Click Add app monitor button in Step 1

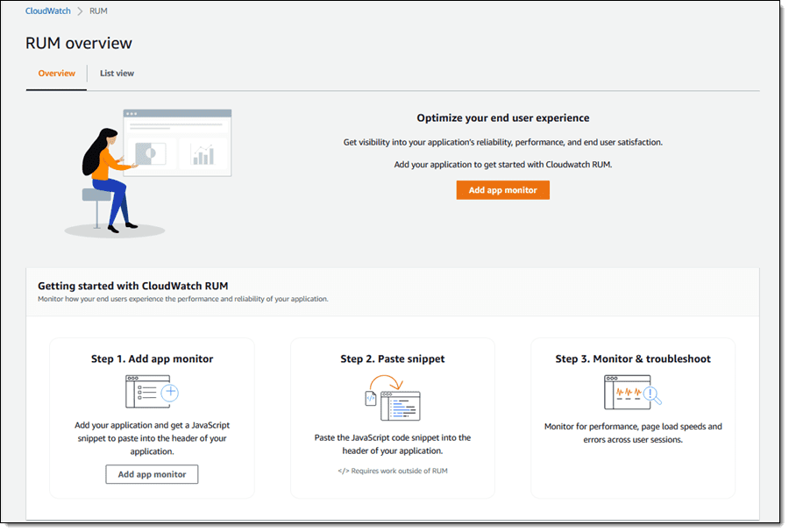click(x=152, y=474)
